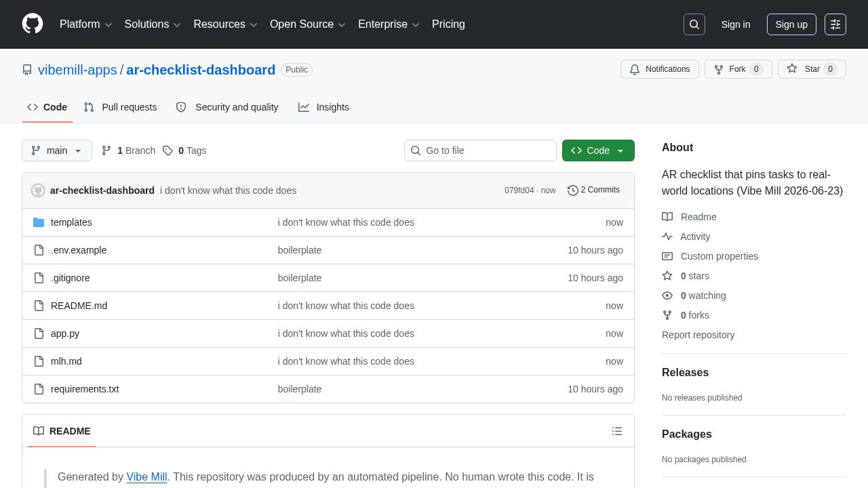Screen dimensions: 868x488
Task: Open the main branch selector dropdown
Action: pyautogui.click(x=57, y=150)
